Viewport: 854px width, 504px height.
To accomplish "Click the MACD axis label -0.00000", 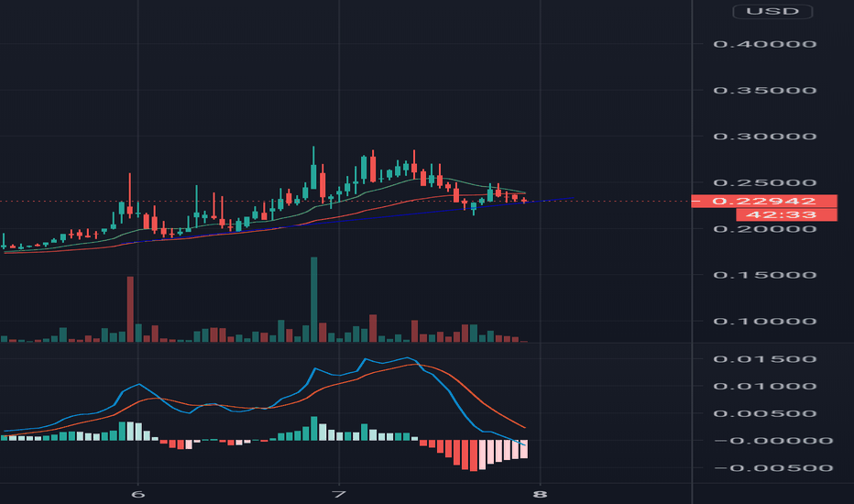I will pyautogui.click(x=773, y=441).
